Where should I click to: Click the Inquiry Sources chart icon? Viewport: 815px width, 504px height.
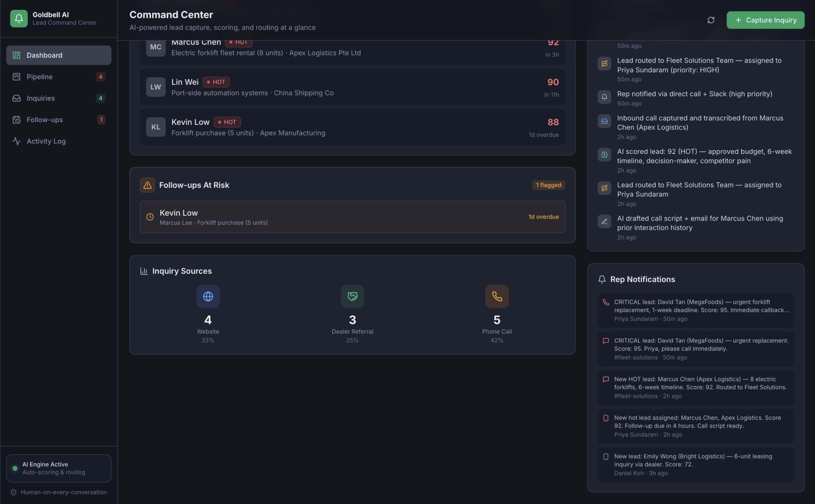(144, 271)
